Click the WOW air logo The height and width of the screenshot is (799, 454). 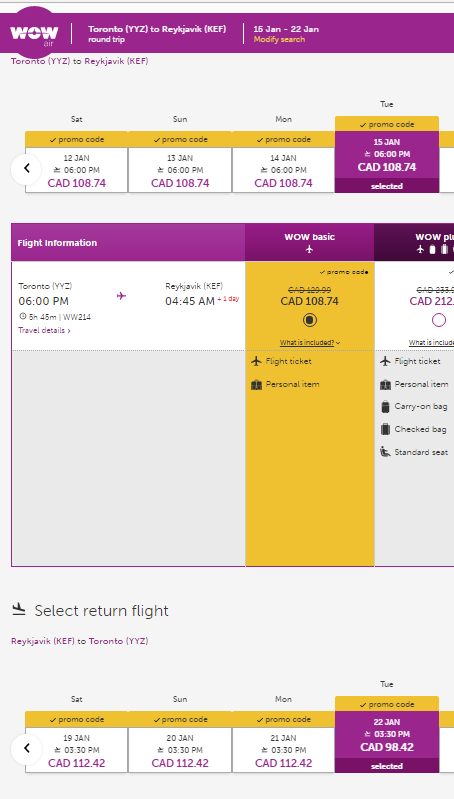tap(34, 33)
